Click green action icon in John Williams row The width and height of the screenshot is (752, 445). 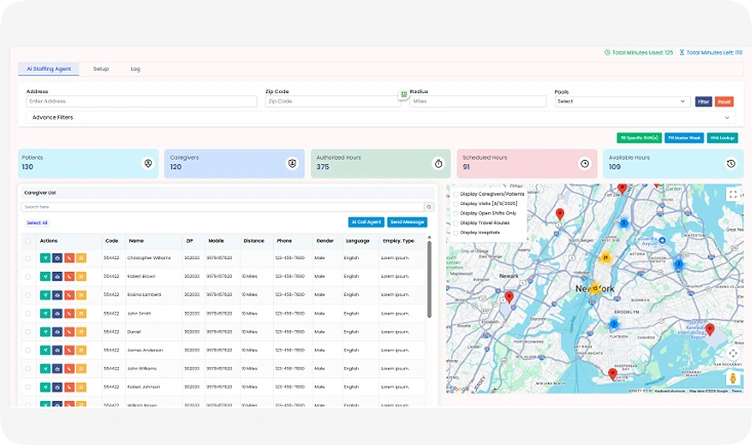pos(45,369)
